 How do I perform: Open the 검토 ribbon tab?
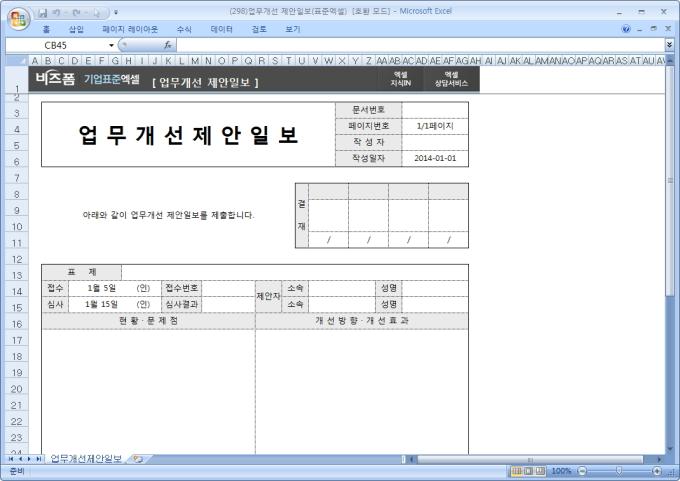[259, 29]
